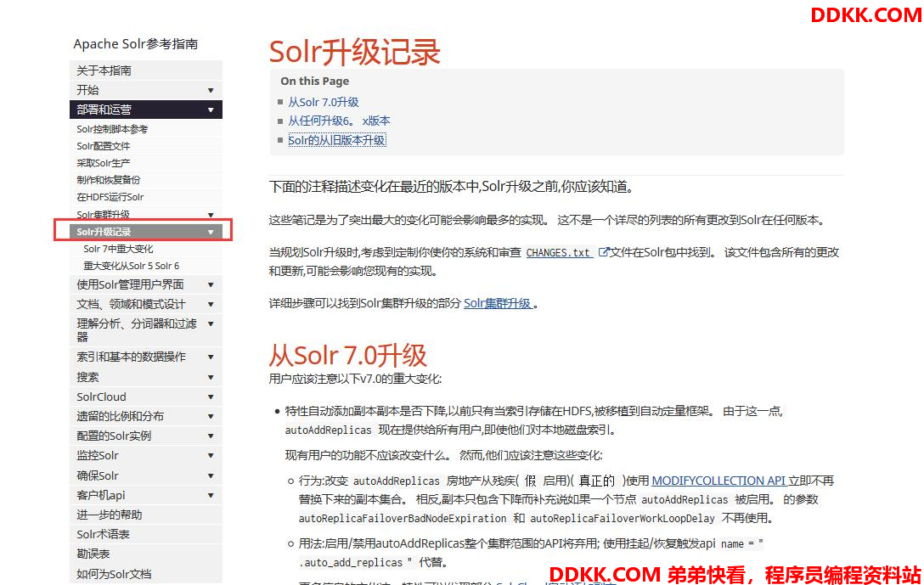Open 如何为Solr文档 in the sidebar

(x=146, y=574)
